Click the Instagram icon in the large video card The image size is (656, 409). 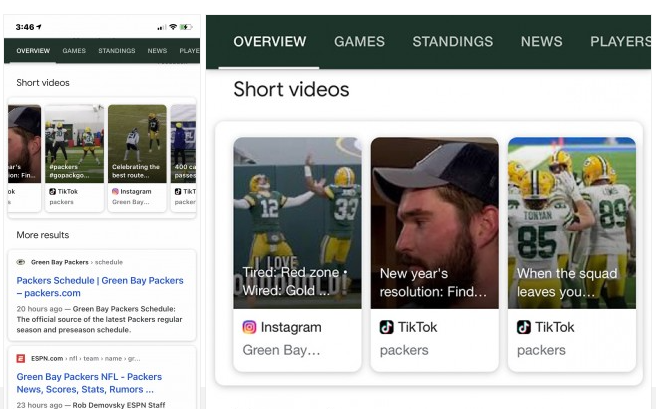coord(250,327)
